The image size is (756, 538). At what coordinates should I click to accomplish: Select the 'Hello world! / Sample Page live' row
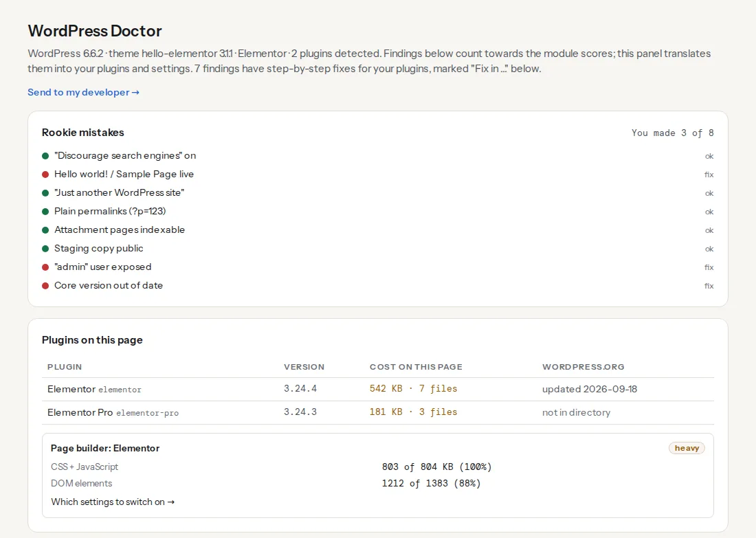tap(377, 174)
